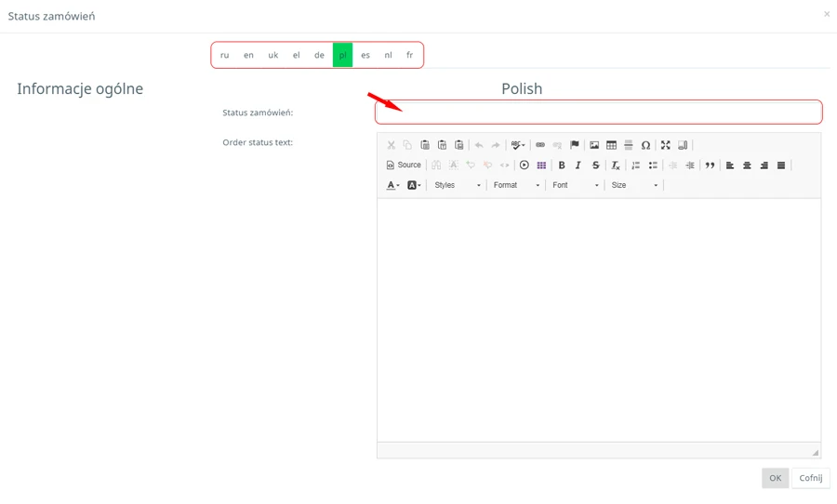The width and height of the screenshot is (837, 504).
Task: Toggle block quote formatting
Action: click(x=710, y=166)
